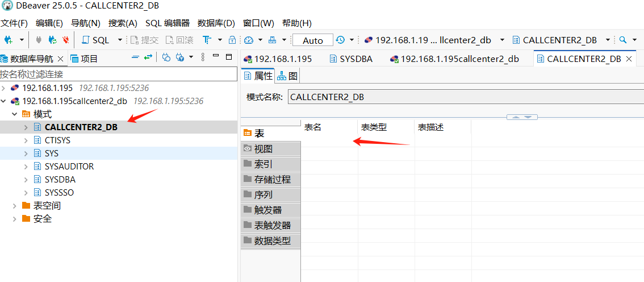
Task: Click the navigator connection plug icon
Action: tap(166, 57)
